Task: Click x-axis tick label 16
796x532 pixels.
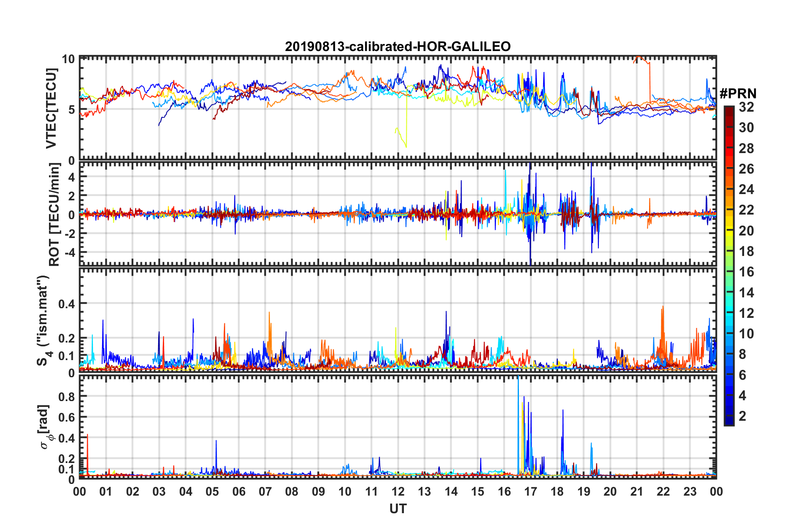Action: [x=504, y=491]
